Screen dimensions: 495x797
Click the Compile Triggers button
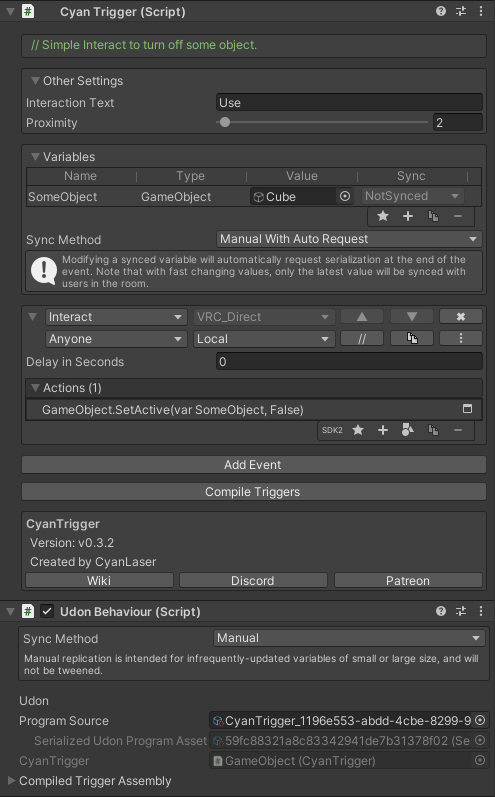click(254, 492)
